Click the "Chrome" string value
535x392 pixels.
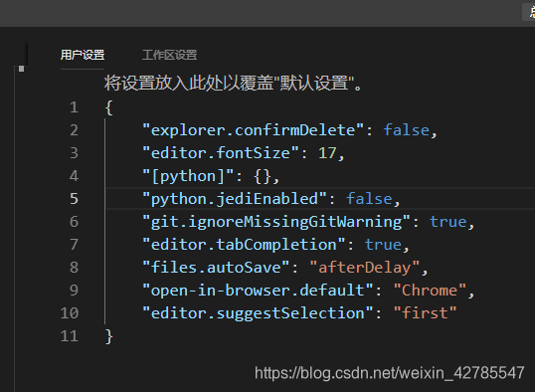pos(430,291)
